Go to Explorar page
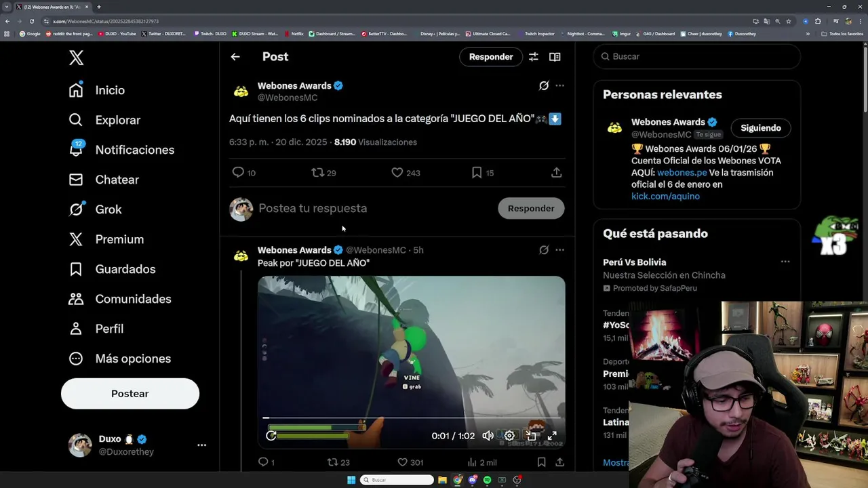 [x=104, y=120]
